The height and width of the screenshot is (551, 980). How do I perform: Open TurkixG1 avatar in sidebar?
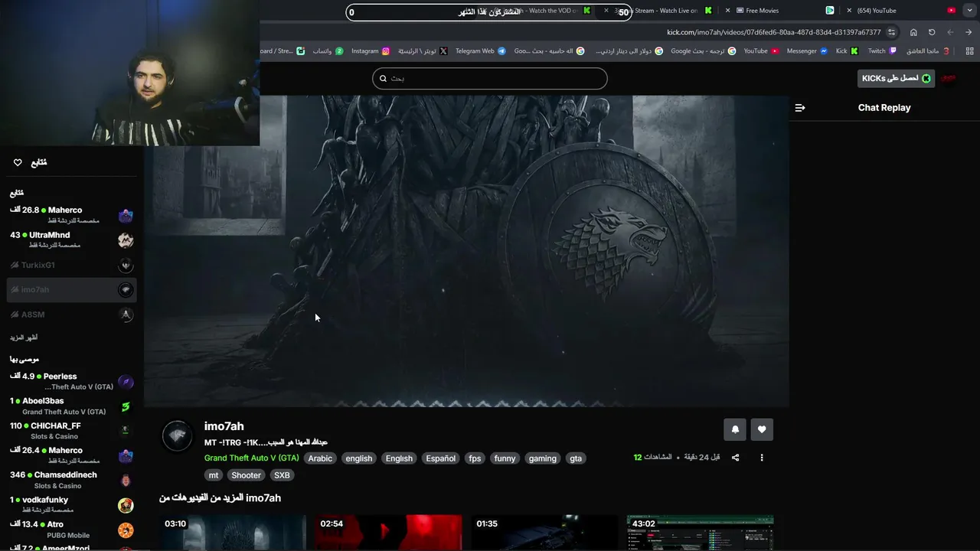pyautogui.click(x=126, y=265)
